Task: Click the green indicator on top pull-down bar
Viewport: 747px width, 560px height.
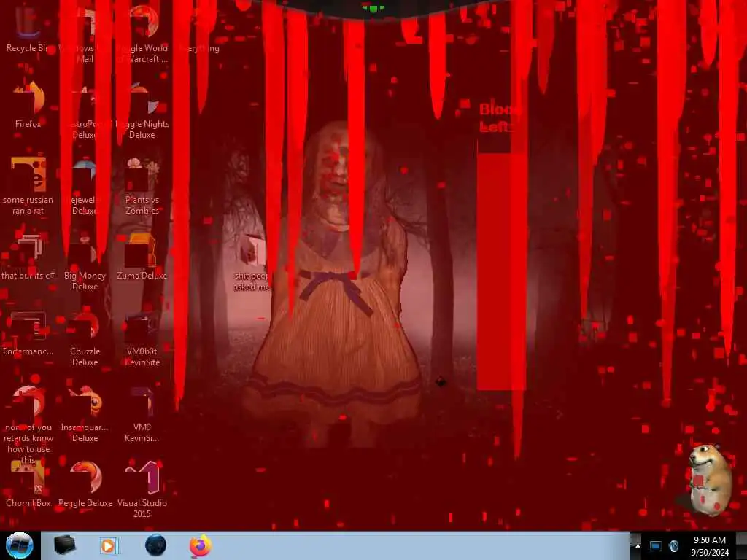Action: coord(373,8)
